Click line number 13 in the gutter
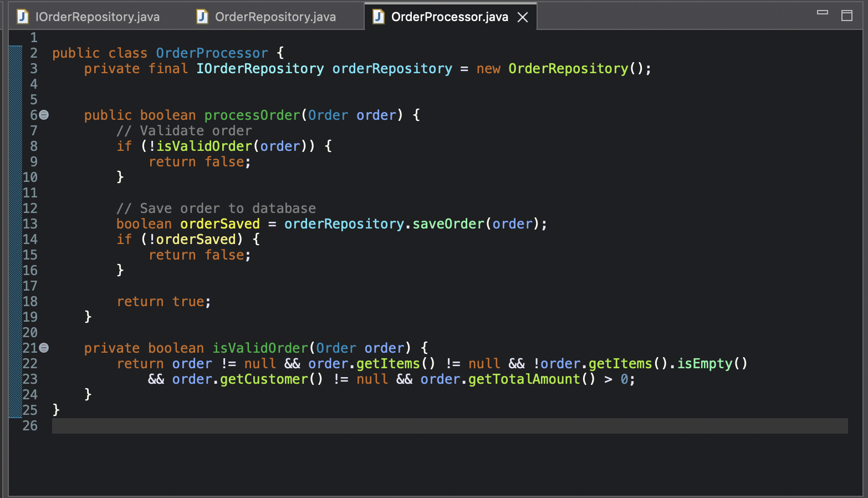The width and height of the screenshot is (868, 498). pos(30,223)
